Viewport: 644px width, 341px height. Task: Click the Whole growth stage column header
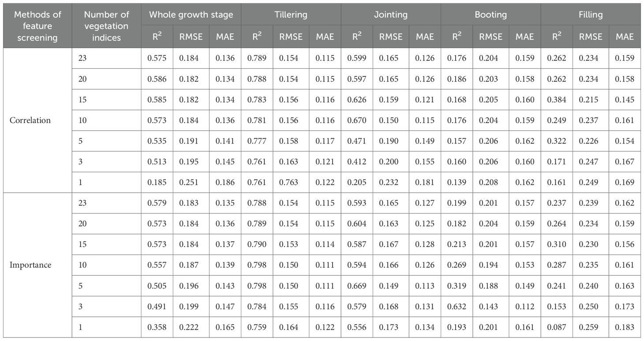click(191, 15)
